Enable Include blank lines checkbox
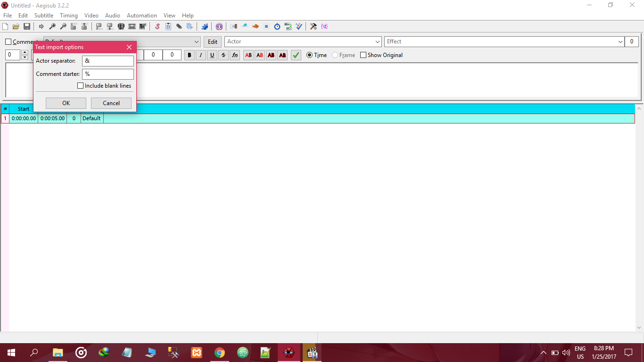 [x=80, y=86]
